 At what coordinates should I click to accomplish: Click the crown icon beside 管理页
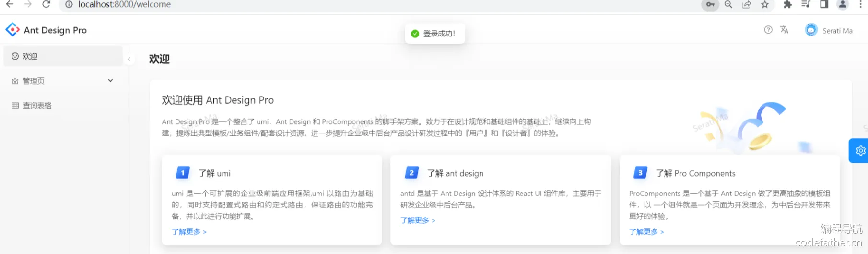tap(15, 81)
